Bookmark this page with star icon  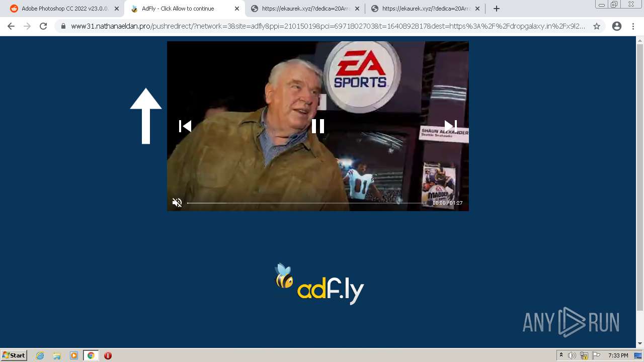point(597,26)
